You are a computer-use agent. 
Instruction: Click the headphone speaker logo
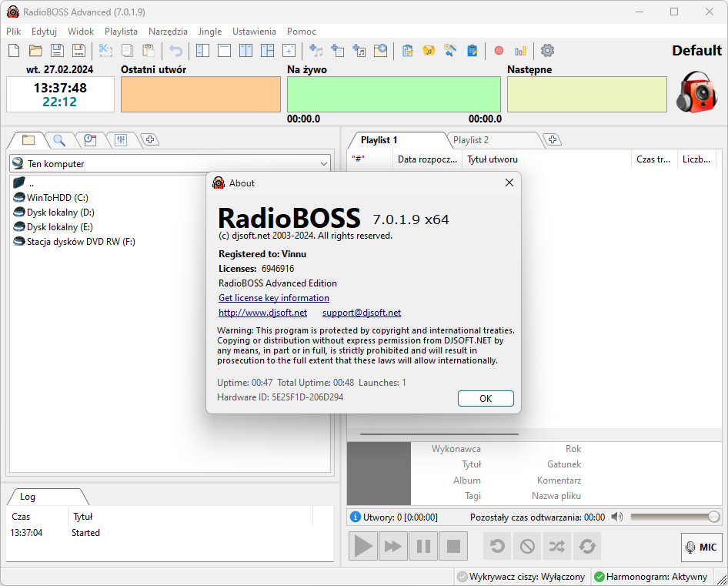click(696, 92)
